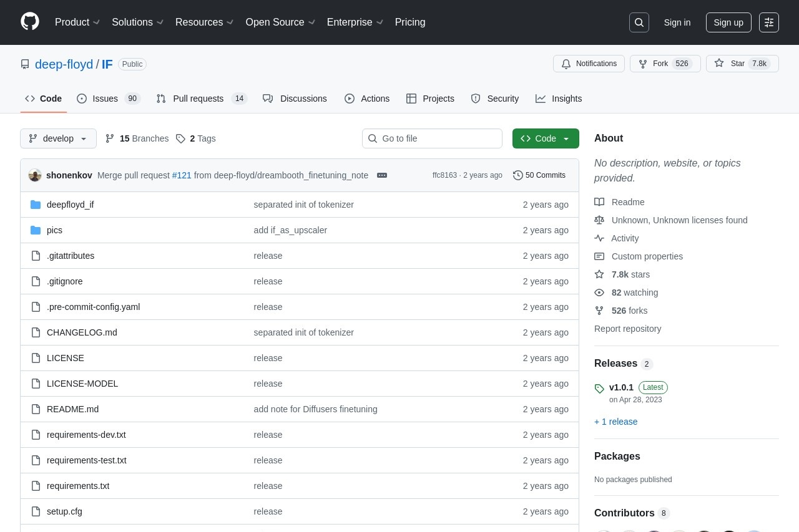799x532 pixels.
Task: Focus the Go to file search field
Action: pos(432,138)
